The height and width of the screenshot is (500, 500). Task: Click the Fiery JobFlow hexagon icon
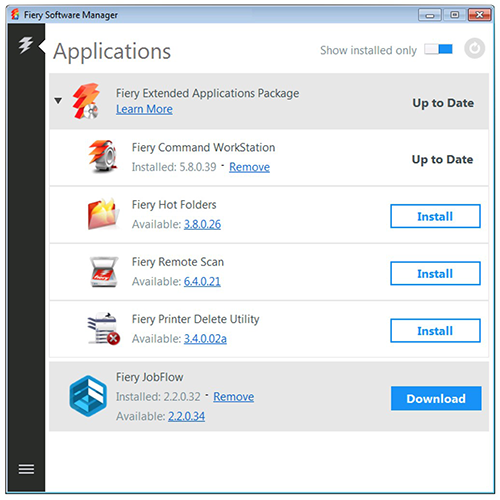tap(88, 396)
